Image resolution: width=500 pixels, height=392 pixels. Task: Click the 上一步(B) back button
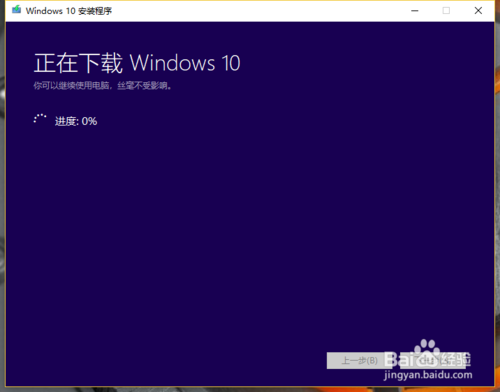[359, 361]
